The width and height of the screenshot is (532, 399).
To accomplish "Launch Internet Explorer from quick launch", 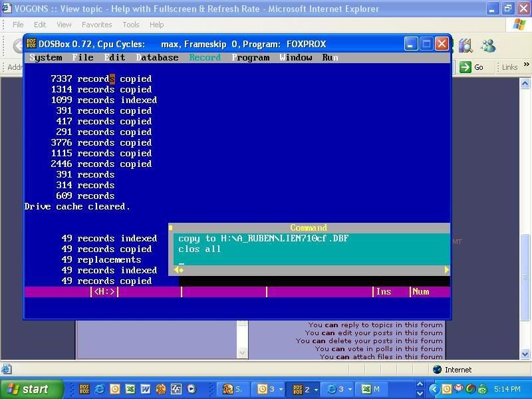I will click(x=100, y=389).
